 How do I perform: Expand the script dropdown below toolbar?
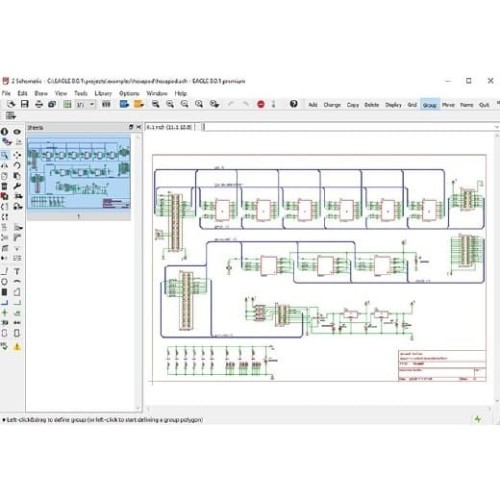[11, 116]
